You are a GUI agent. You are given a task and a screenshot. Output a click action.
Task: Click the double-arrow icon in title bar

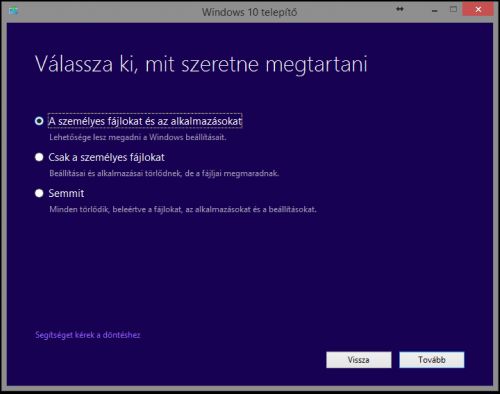tap(400, 9)
